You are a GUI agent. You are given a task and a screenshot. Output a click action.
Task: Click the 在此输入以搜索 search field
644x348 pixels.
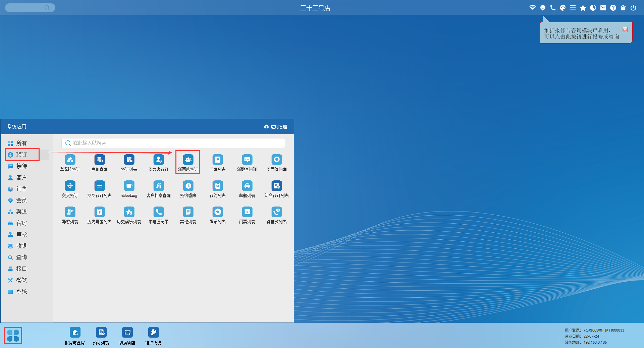173,143
